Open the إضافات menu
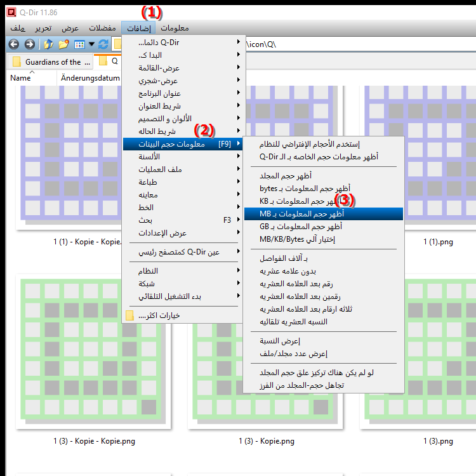The width and height of the screenshot is (476, 476). pos(138,28)
